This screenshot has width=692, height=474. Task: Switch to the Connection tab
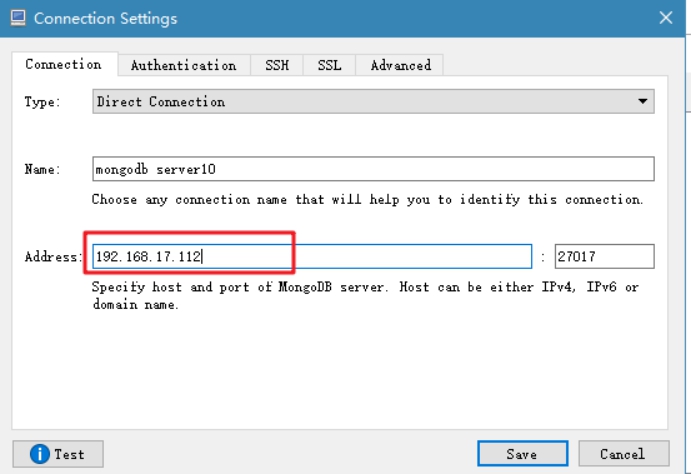click(64, 64)
